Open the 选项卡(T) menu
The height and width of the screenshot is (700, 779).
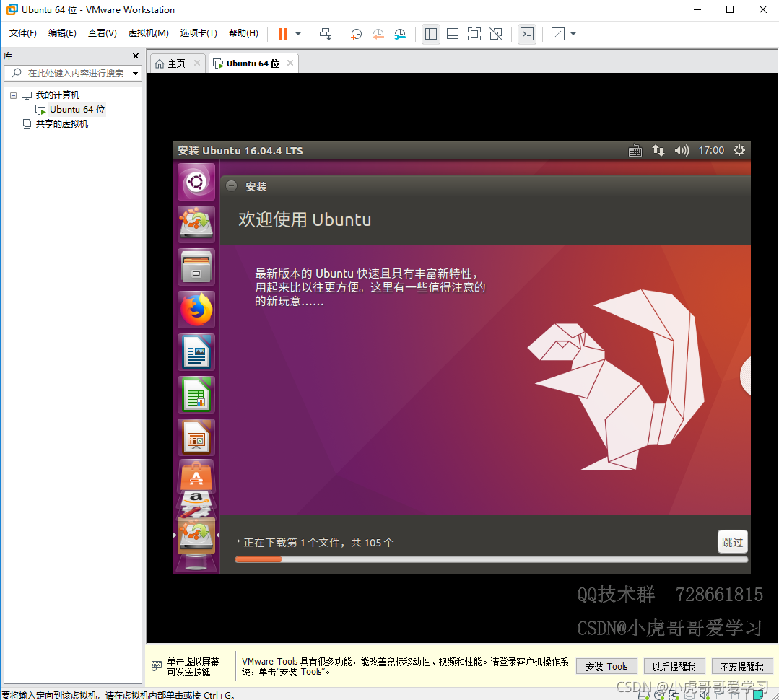pyautogui.click(x=199, y=33)
